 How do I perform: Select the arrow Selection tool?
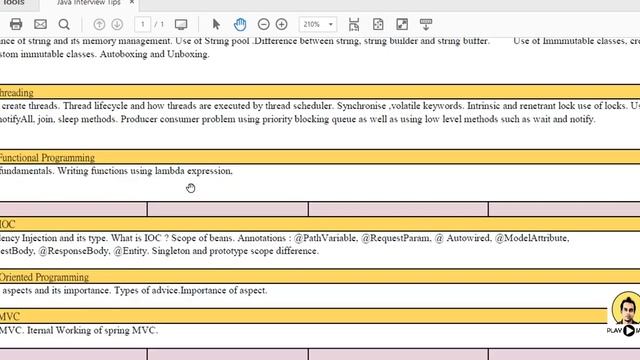click(216, 24)
